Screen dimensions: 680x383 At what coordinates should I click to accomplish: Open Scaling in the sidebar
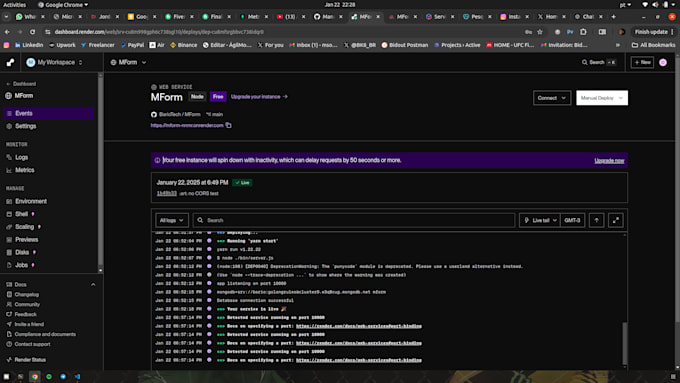point(24,227)
